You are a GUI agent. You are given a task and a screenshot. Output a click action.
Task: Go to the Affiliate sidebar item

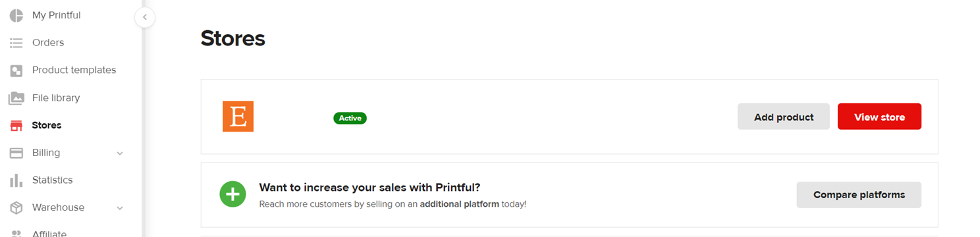pos(49,233)
